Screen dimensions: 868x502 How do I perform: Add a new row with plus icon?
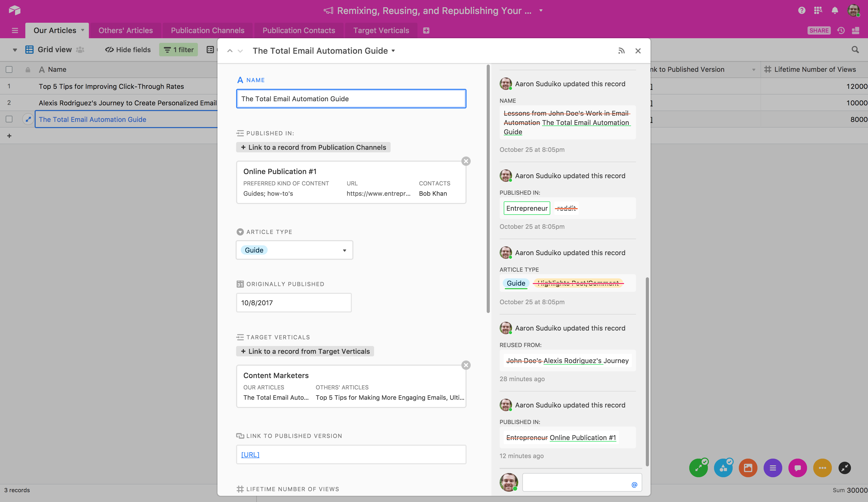point(9,136)
